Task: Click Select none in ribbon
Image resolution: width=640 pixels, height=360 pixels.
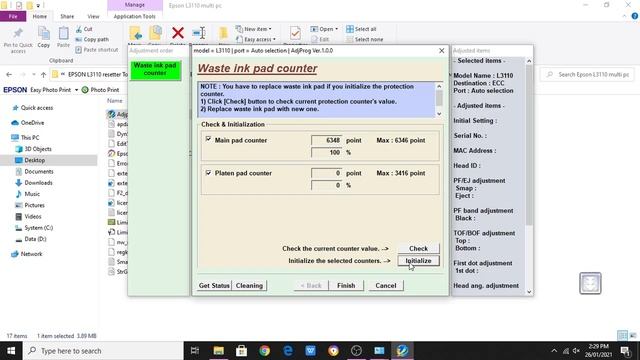Action: (x=364, y=39)
